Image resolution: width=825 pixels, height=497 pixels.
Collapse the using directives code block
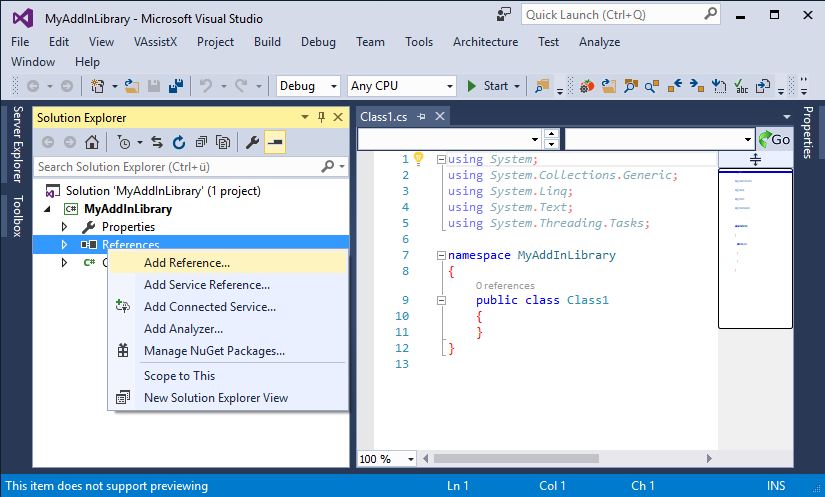click(x=441, y=159)
